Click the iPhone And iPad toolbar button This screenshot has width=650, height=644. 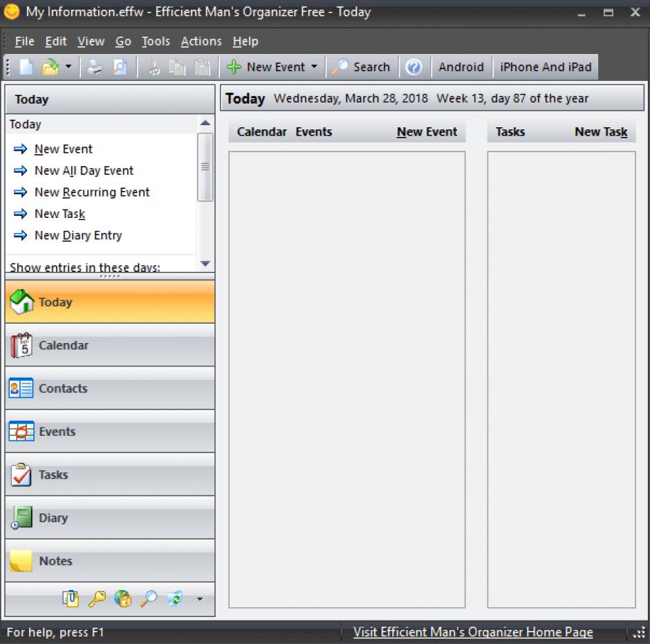pyautogui.click(x=546, y=67)
